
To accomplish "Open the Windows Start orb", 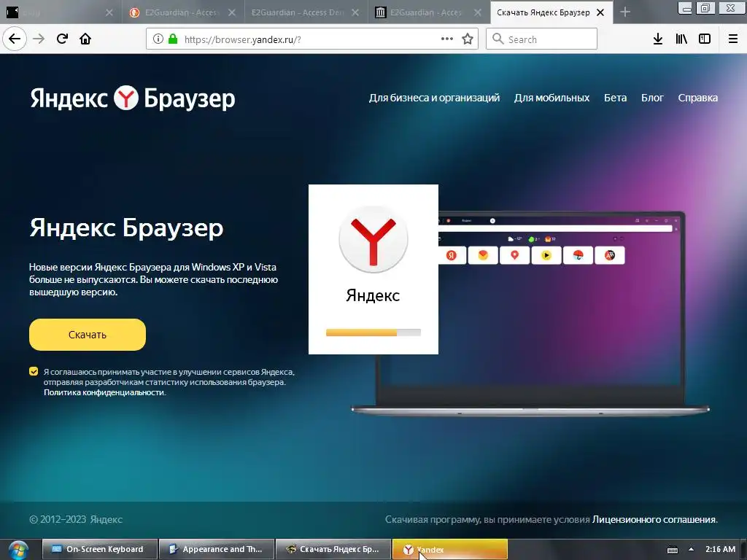I will pyautogui.click(x=18, y=550).
